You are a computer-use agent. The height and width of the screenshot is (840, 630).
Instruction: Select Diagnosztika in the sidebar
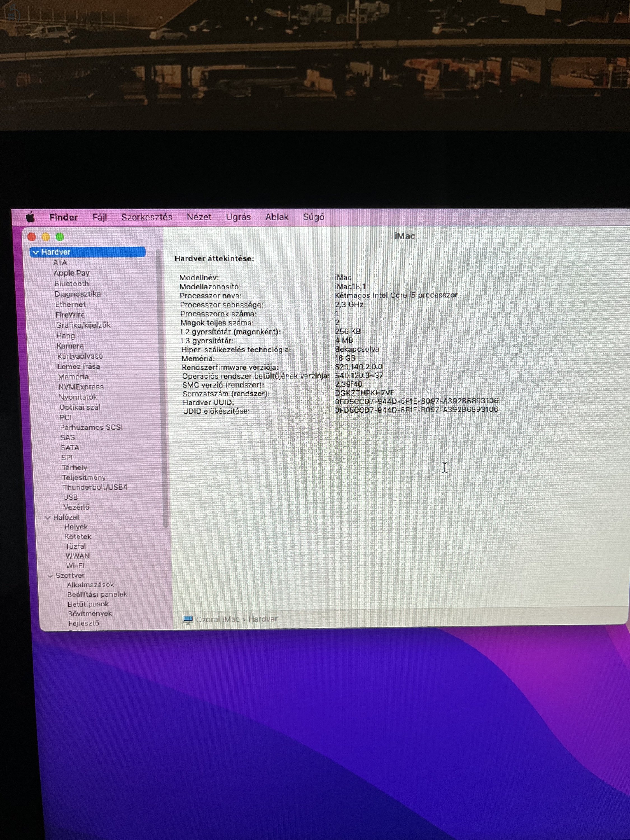pos(78,294)
